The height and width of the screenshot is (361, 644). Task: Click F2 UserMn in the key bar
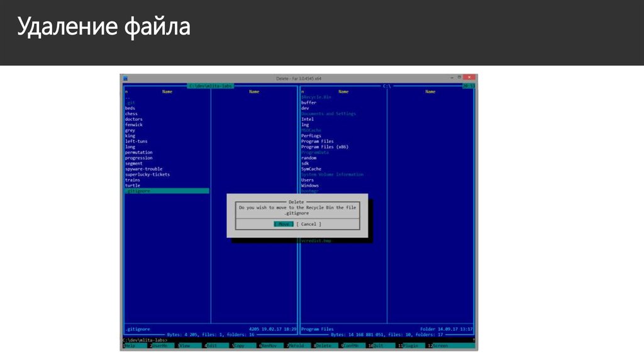[159, 346]
